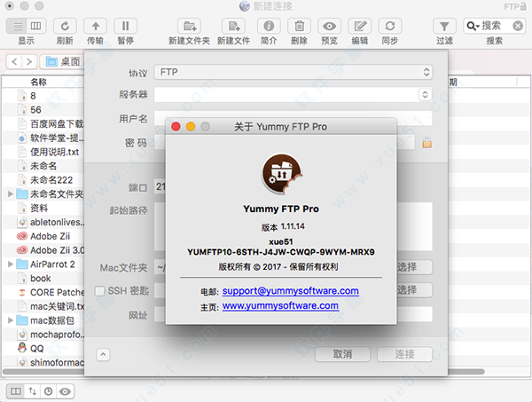Select the mac关键词 text file
The width and height of the screenshot is (532, 402).
57,306
